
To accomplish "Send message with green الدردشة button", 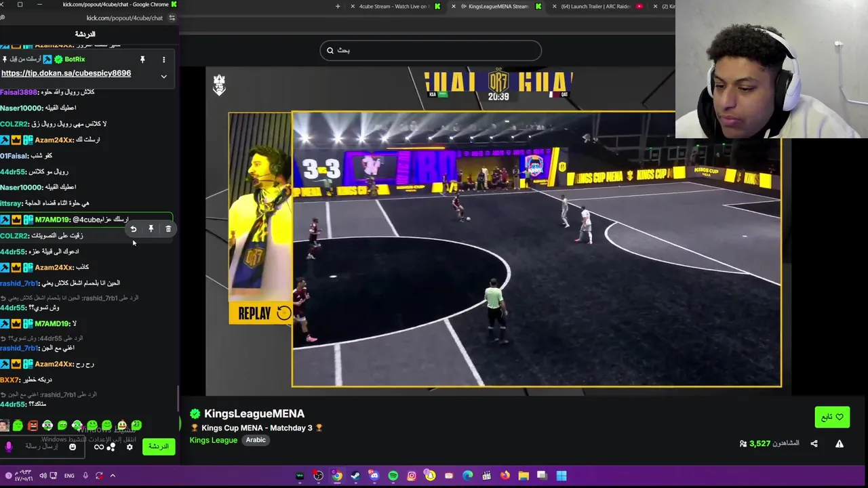I will (159, 447).
